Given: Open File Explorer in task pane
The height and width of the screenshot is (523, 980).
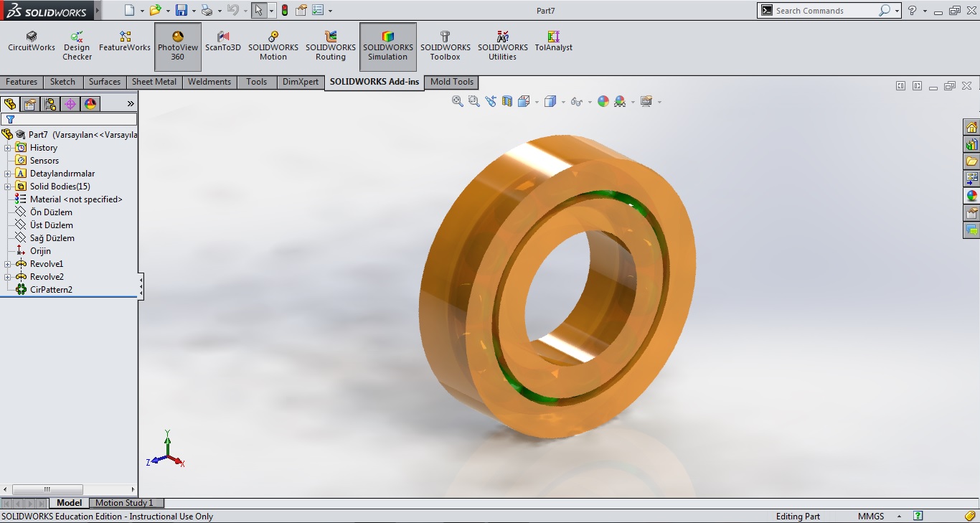Looking at the screenshot, I should click(971, 162).
